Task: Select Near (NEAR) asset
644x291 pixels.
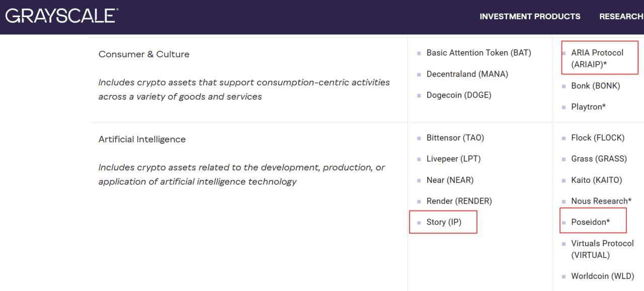Action: coord(450,180)
